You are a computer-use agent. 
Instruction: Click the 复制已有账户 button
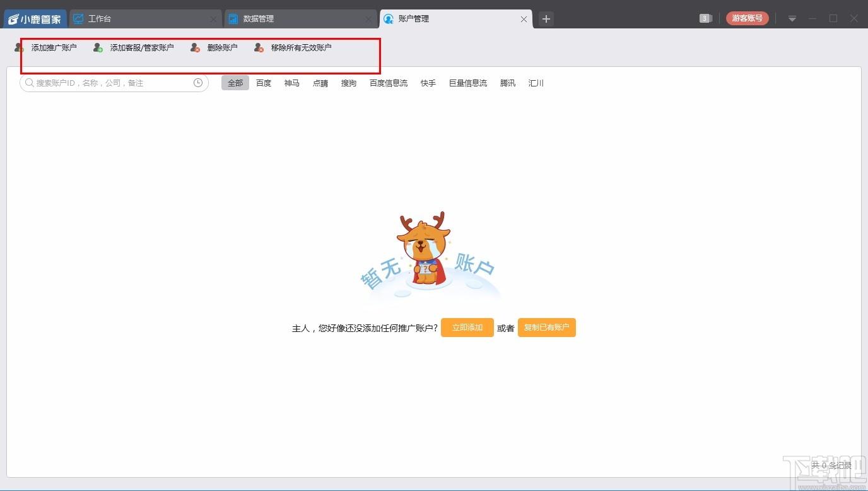click(x=547, y=328)
